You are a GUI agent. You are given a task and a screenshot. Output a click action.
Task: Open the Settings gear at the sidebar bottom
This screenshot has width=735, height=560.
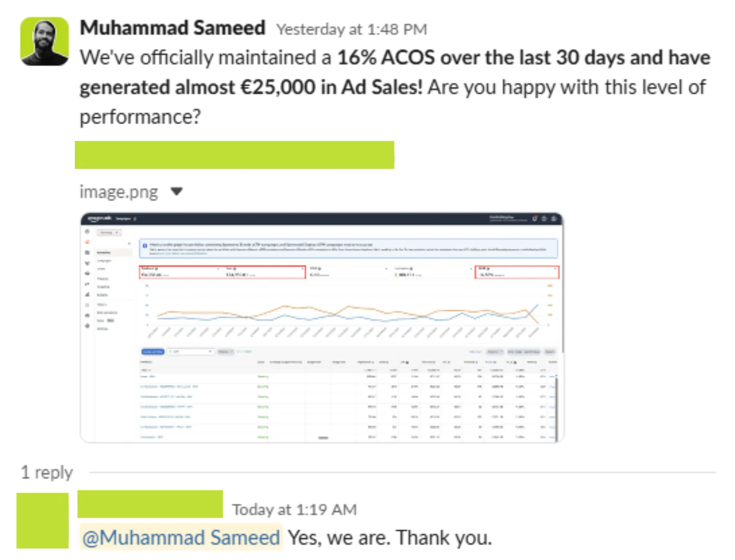coord(87,325)
